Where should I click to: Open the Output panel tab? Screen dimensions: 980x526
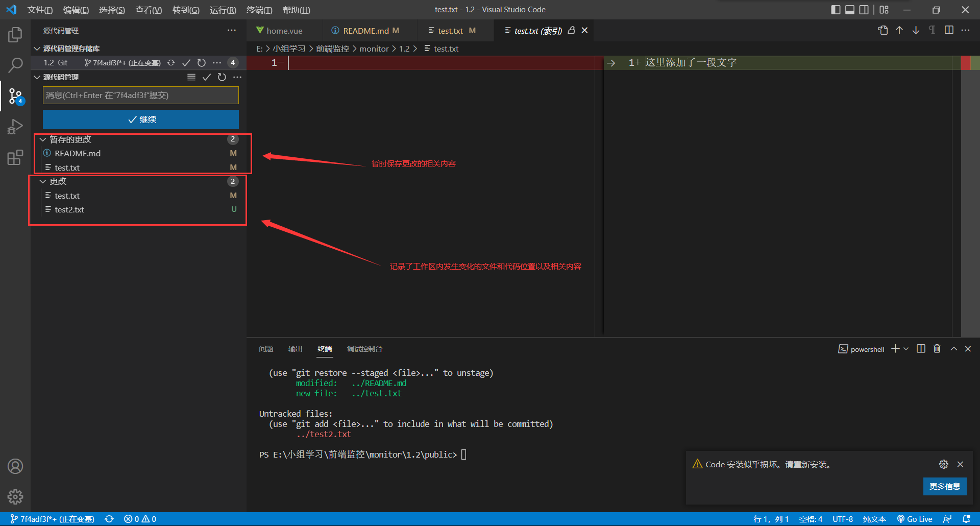[x=295, y=349]
